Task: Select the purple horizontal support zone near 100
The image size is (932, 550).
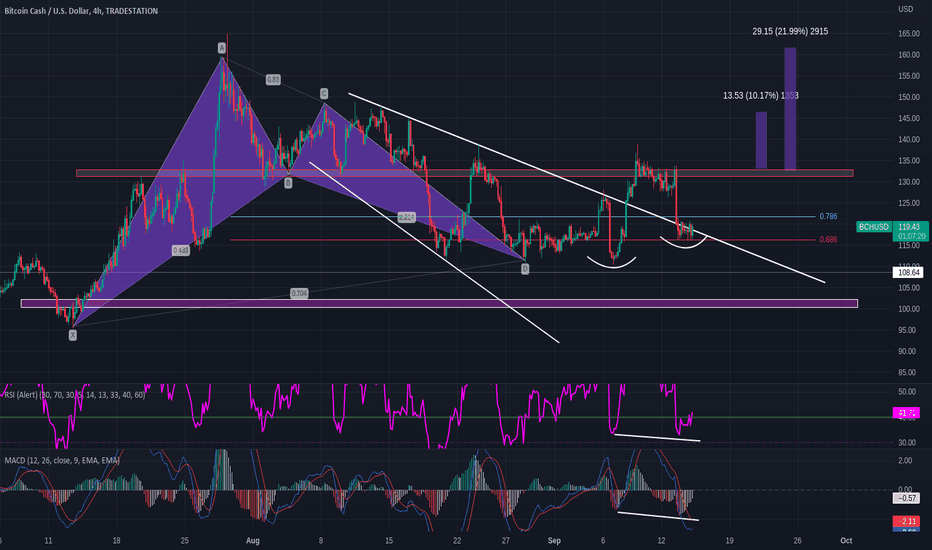Action: (x=439, y=303)
